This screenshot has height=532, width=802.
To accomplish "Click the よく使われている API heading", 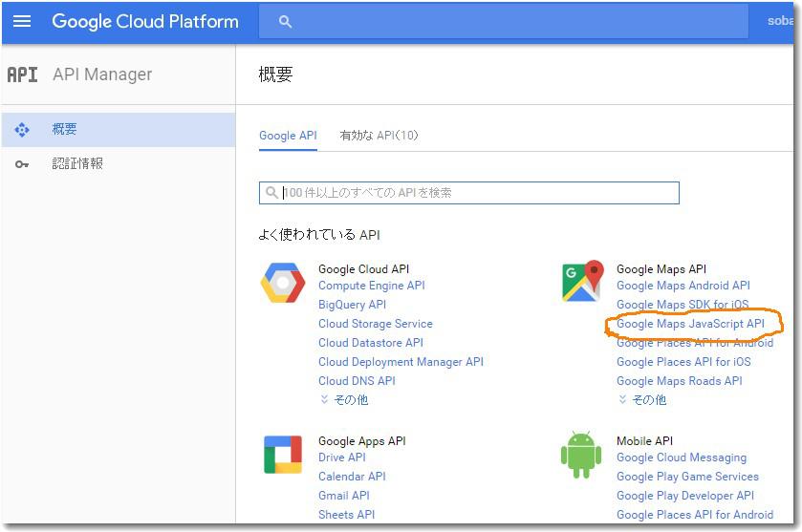I will coord(319,235).
